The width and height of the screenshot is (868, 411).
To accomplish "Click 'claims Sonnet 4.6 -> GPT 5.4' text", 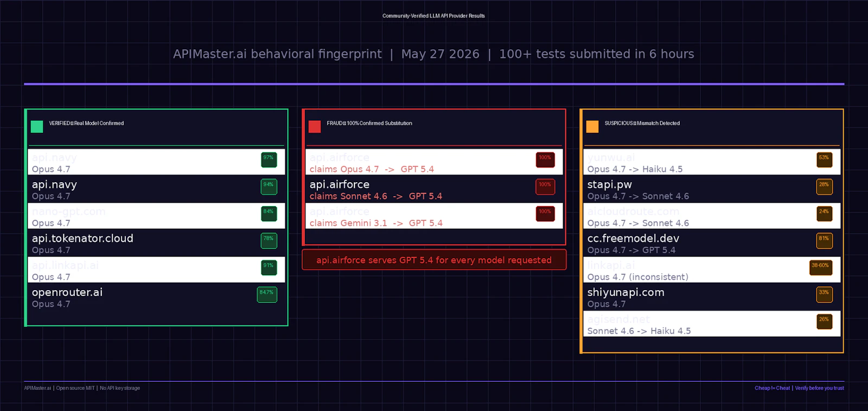I will tap(376, 196).
